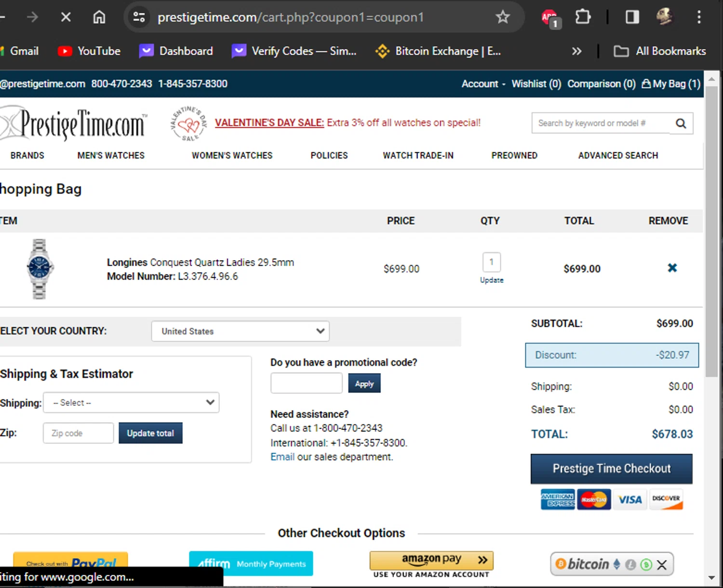Expand the Account menu
This screenshot has height=588, width=723.
coord(483,84)
